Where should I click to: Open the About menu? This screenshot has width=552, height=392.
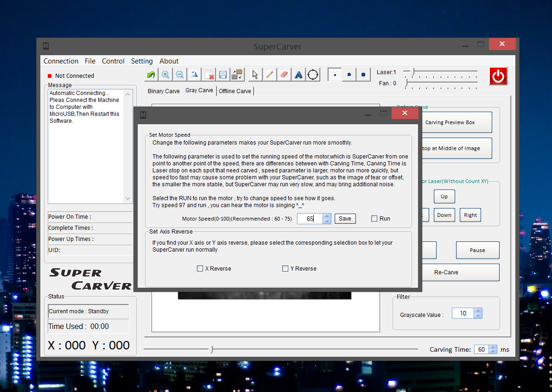coord(169,61)
